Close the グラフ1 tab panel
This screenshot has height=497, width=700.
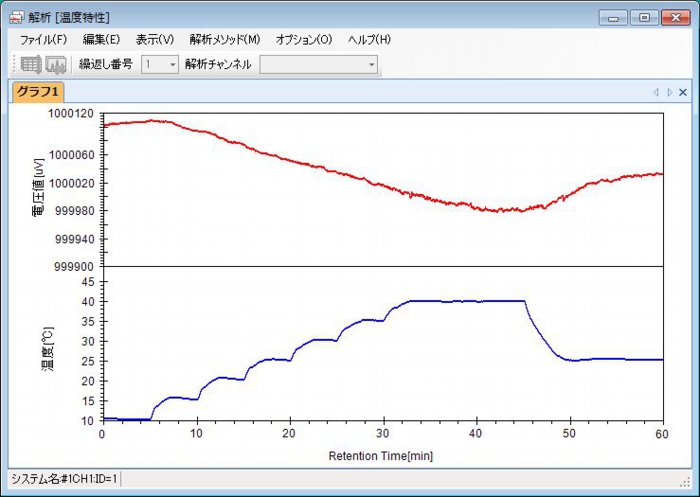point(683,92)
